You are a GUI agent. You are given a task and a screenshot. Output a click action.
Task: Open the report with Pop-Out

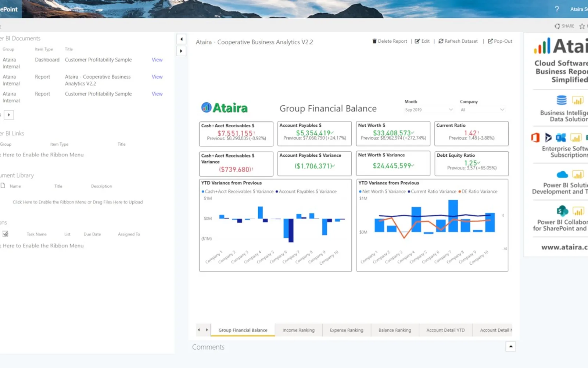pyautogui.click(x=500, y=41)
